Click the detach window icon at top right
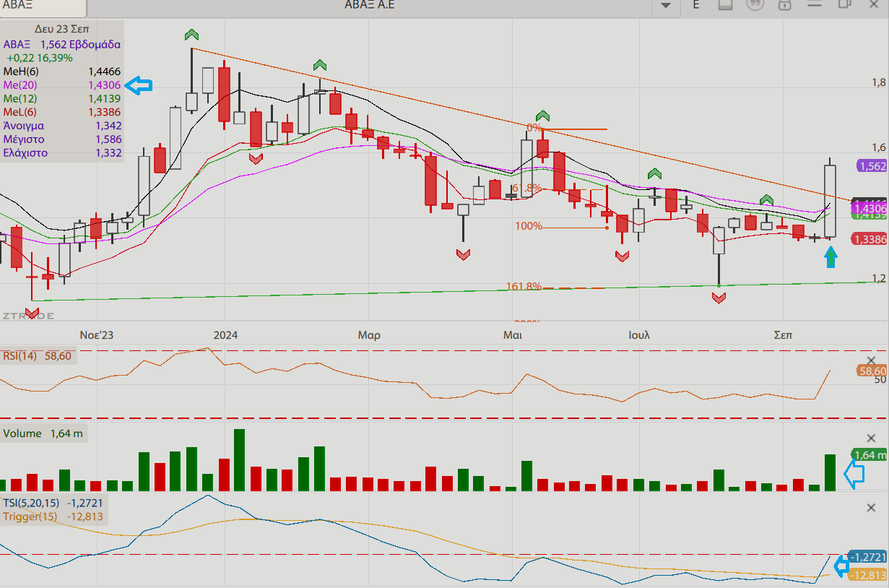Image resolution: width=889 pixels, height=588 pixels. (x=844, y=4)
